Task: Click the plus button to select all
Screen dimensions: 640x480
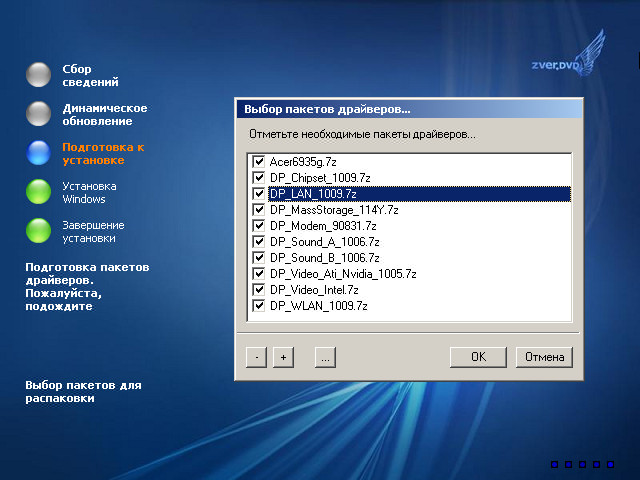Action: click(x=283, y=358)
